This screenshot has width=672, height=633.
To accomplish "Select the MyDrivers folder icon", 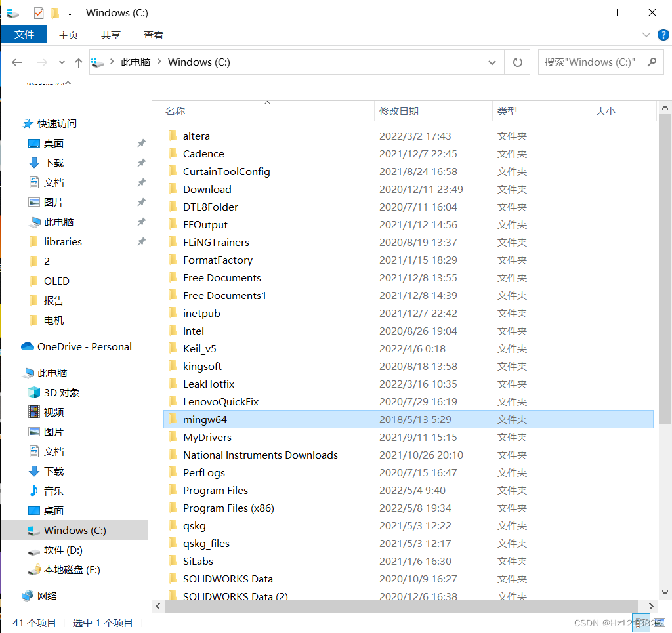I will point(173,437).
